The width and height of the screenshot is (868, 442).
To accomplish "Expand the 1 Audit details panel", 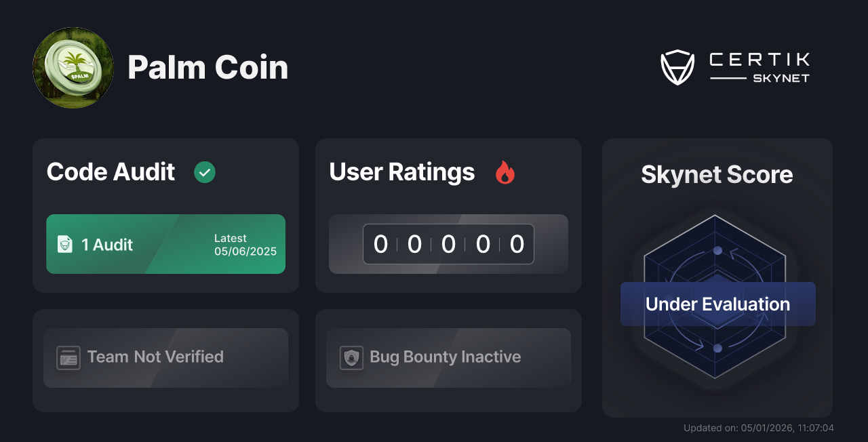I will coord(165,244).
